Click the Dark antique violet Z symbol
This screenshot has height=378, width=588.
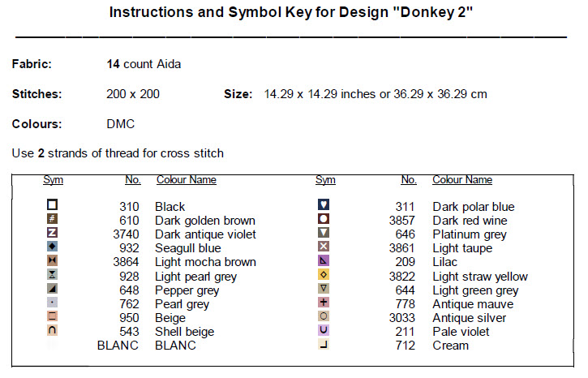click(53, 234)
